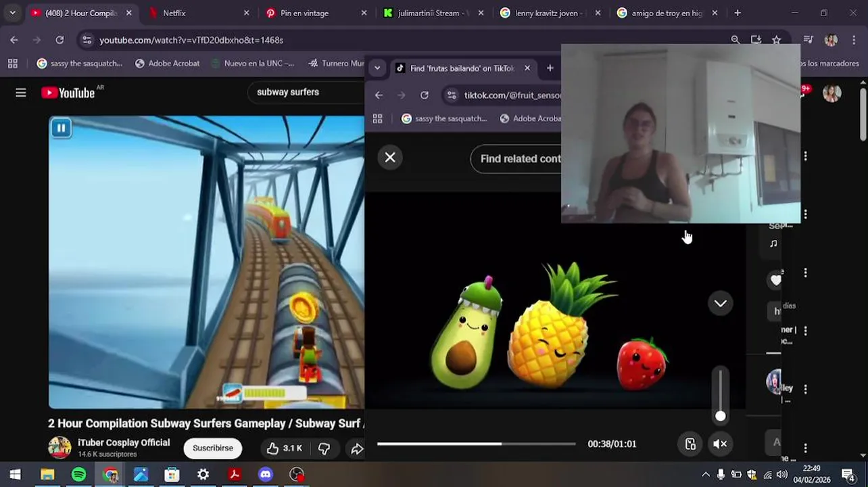
Task: Open Discord from the taskbar
Action: coord(266,475)
